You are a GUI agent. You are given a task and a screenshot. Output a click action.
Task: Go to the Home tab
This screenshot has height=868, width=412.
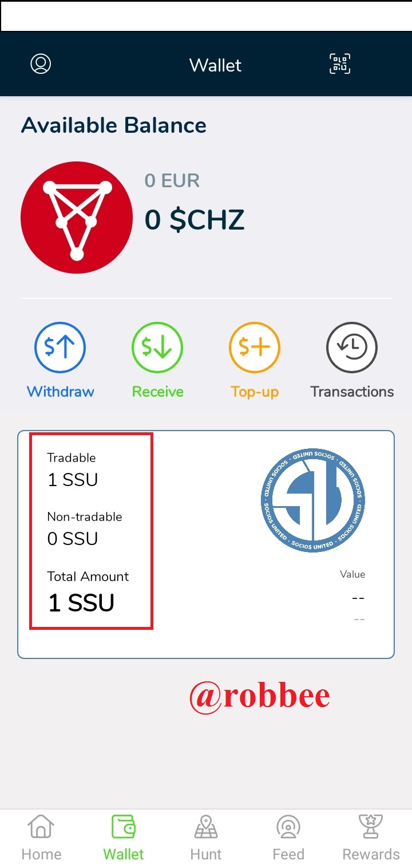coord(41,838)
